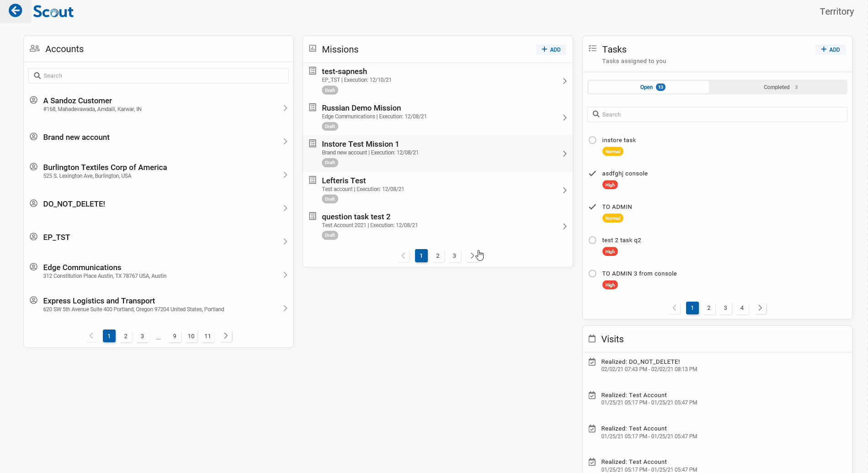
Task: Click the Tasks checklist header icon
Action: [x=592, y=48]
